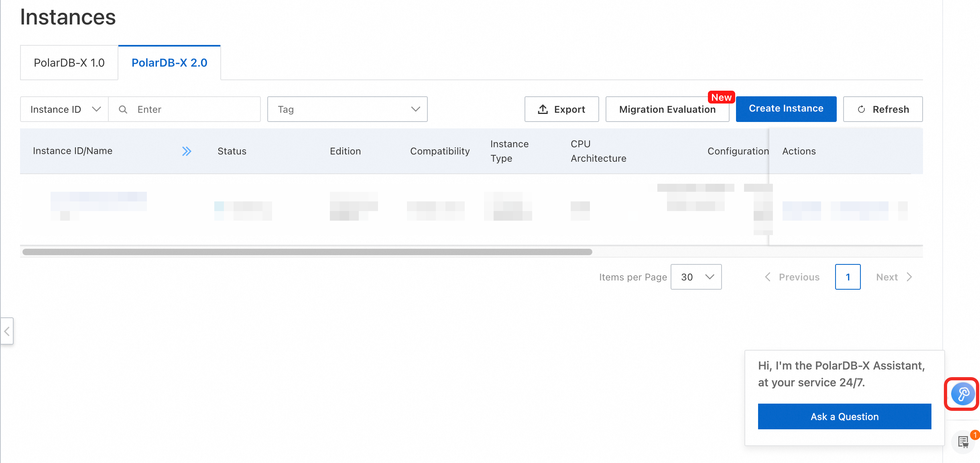
Task: Collapse sidebar using left-edge arrow handle
Action: point(7,331)
